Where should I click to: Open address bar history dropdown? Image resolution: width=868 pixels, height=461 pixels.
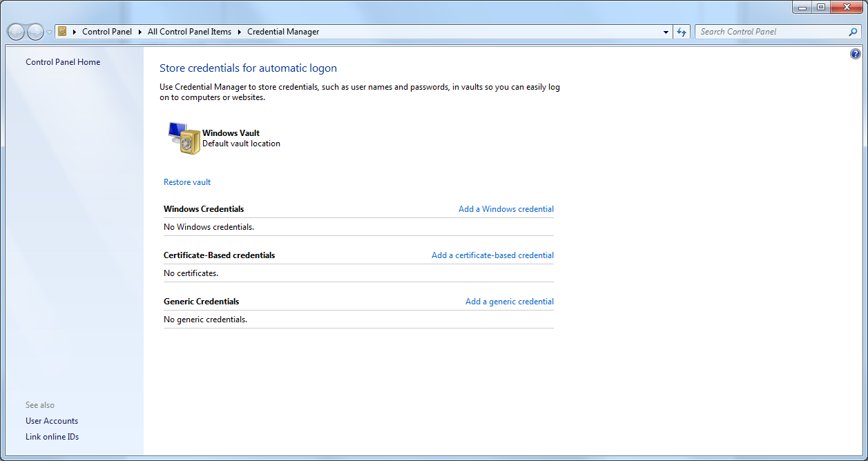[x=666, y=32]
